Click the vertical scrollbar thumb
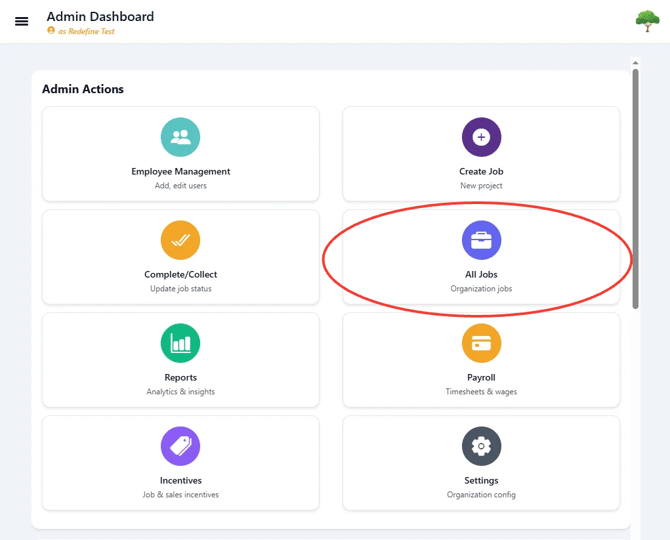670x540 pixels. point(635,189)
